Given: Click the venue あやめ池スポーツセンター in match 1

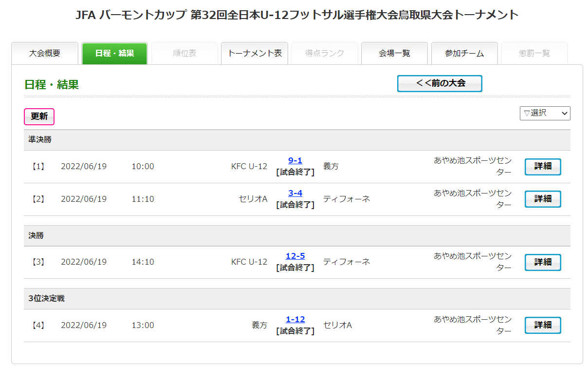Looking at the screenshot, I should coord(473,166).
